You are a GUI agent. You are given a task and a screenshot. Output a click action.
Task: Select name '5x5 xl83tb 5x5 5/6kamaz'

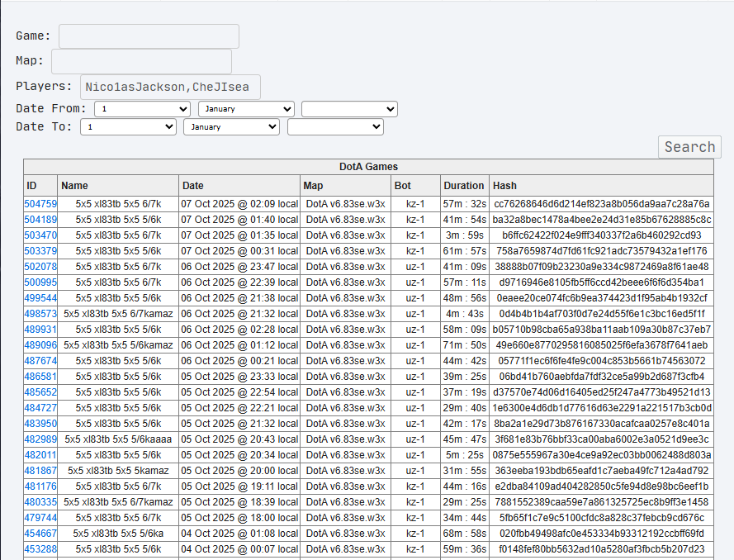tap(118, 345)
